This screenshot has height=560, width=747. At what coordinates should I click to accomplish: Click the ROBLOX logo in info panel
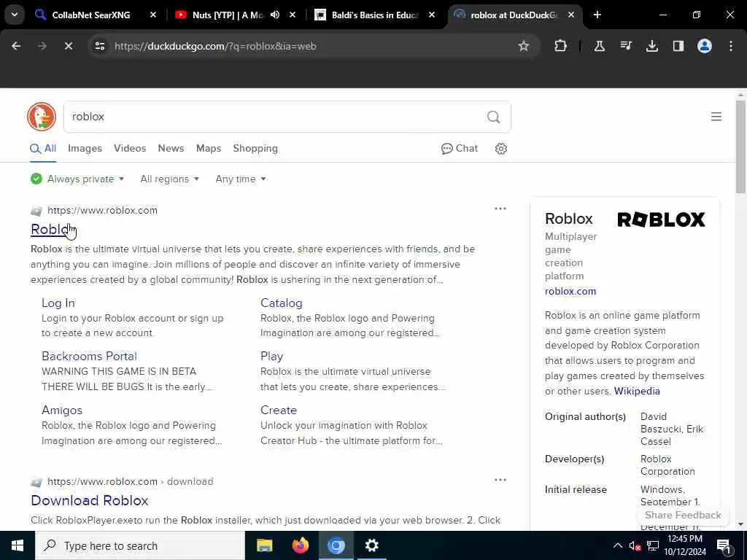[661, 219]
